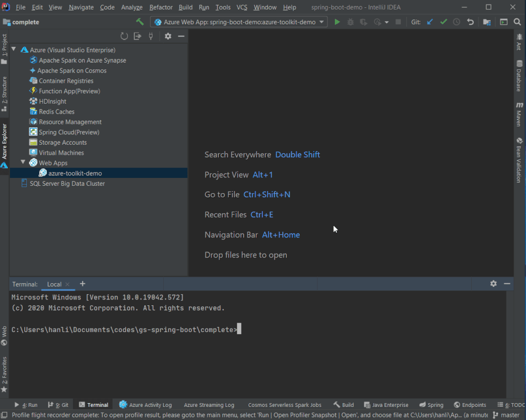Select Apache Spark on Cosmos
526x420 pixels.
72,71
